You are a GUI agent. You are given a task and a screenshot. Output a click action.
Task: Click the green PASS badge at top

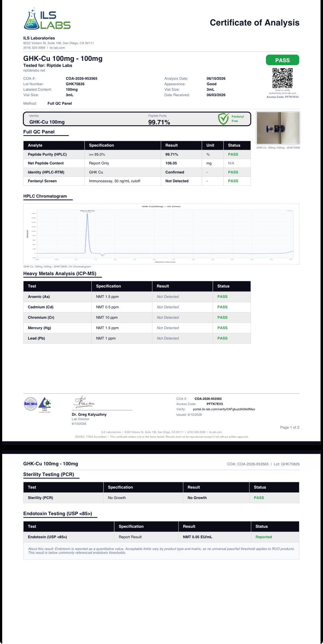pos(282,60)
